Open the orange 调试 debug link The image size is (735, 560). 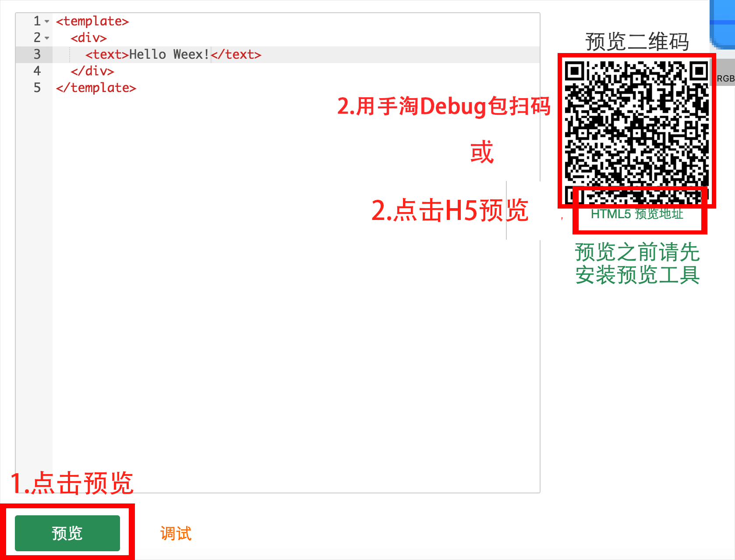tap(176, 533)
